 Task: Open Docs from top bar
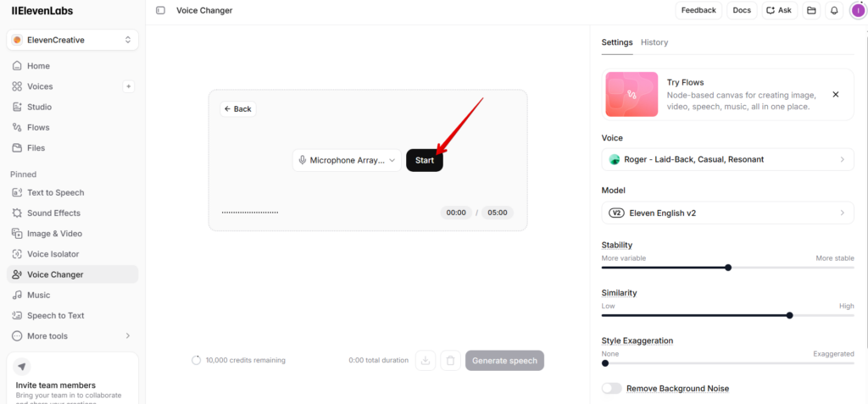[742, 10]
